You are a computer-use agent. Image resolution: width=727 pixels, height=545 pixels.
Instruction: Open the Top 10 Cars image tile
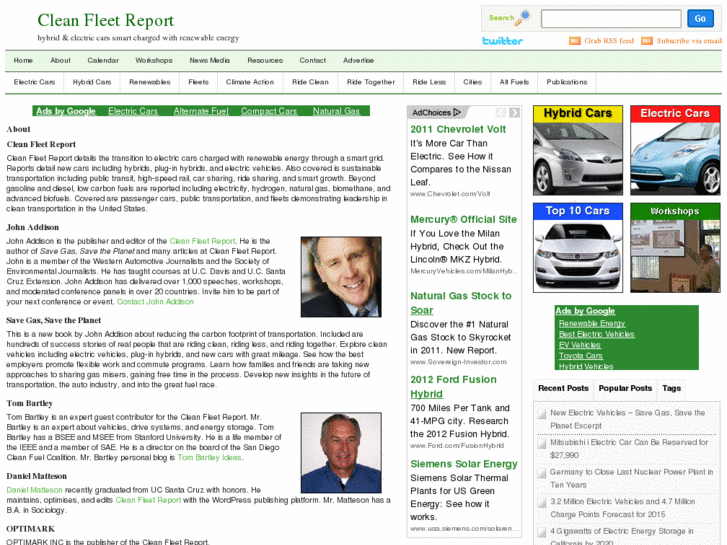(578, 248)
